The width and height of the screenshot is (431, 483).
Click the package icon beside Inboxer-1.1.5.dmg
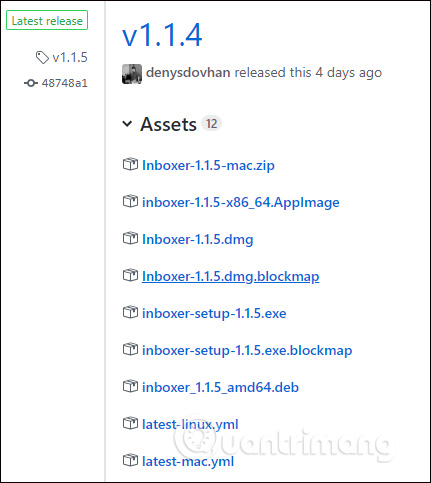(x=130, y=238)
